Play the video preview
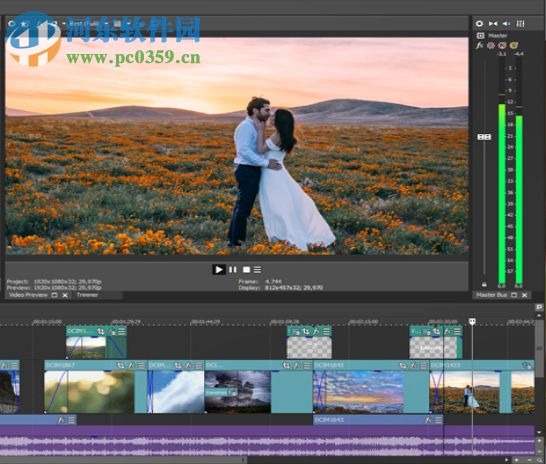Image resolution: width=546 pixels, height=464 pixels. click(219, 270)
